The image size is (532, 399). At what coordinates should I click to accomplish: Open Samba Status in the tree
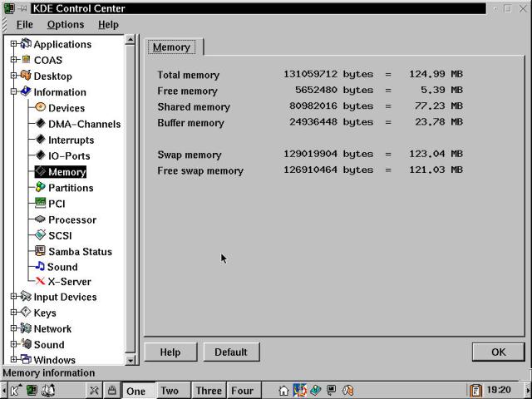point(79,251)
